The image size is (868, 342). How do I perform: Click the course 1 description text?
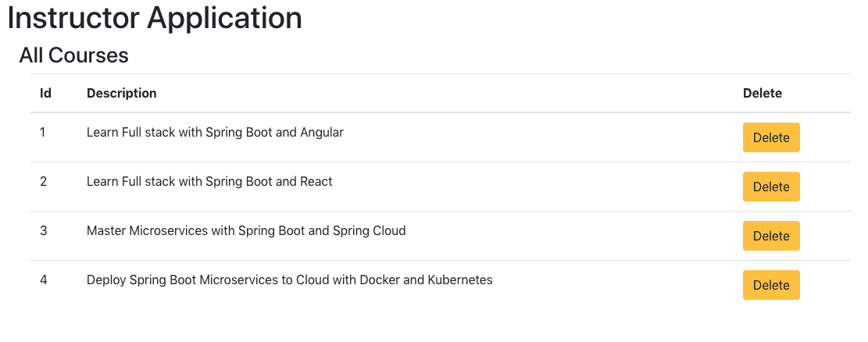(x=216, y=133)
